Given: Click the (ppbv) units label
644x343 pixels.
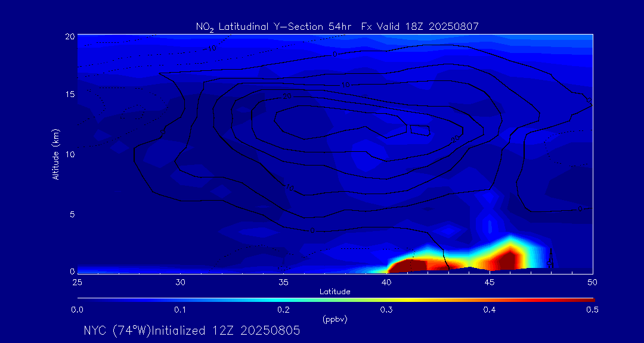Looking at the screenshot, I should click(x=335, y=319).
